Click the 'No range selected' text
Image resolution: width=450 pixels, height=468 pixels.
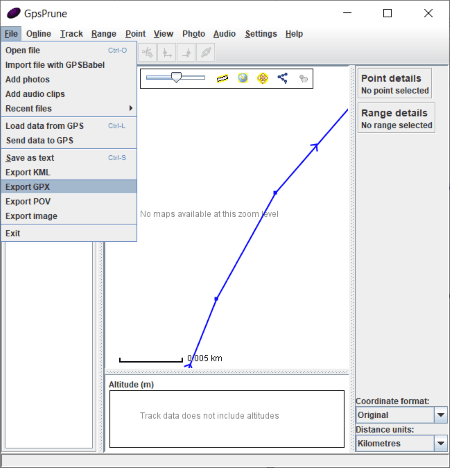pos(397,125)
